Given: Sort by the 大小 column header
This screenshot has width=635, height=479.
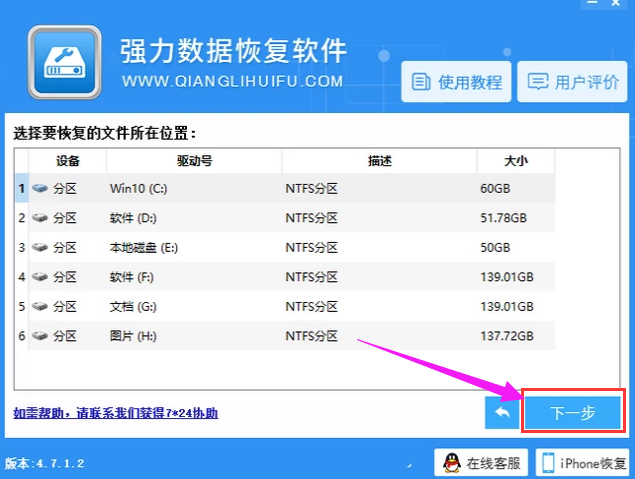Looking at the screenshot, I should click(515, 160).
